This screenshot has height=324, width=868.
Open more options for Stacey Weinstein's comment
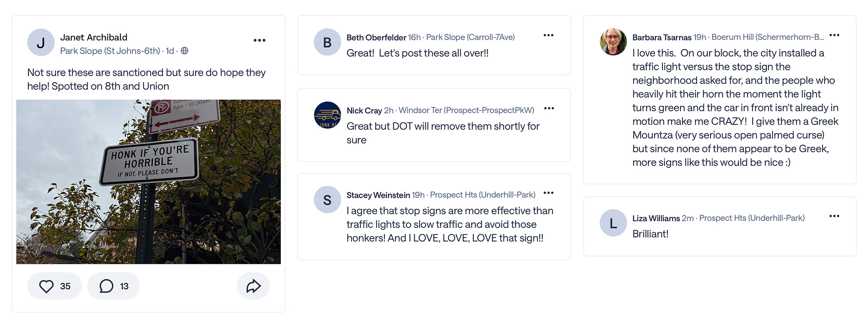(549, 193)
